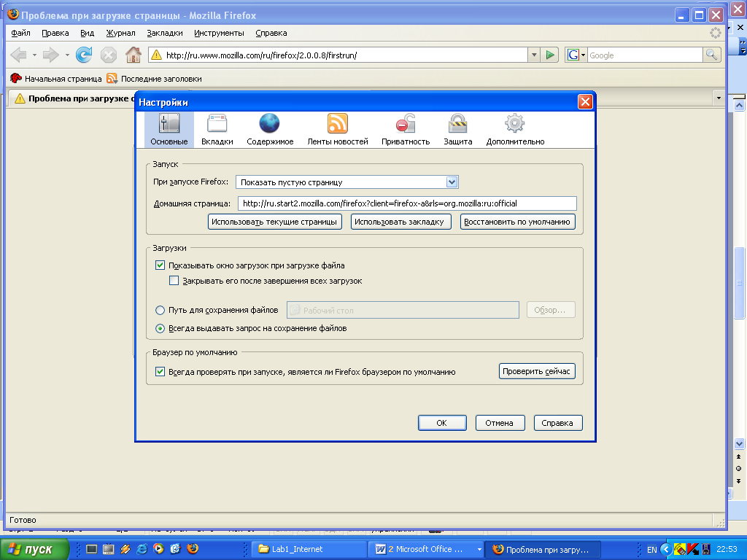The height and width of the screenshot is (560, 747).
Task: Open Начальная страница bookmark
Action: click(x=55, y=79)
